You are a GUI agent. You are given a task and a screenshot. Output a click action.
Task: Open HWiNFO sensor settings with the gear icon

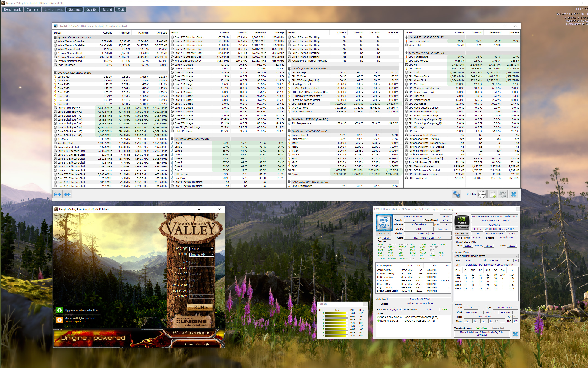(503, 194)
